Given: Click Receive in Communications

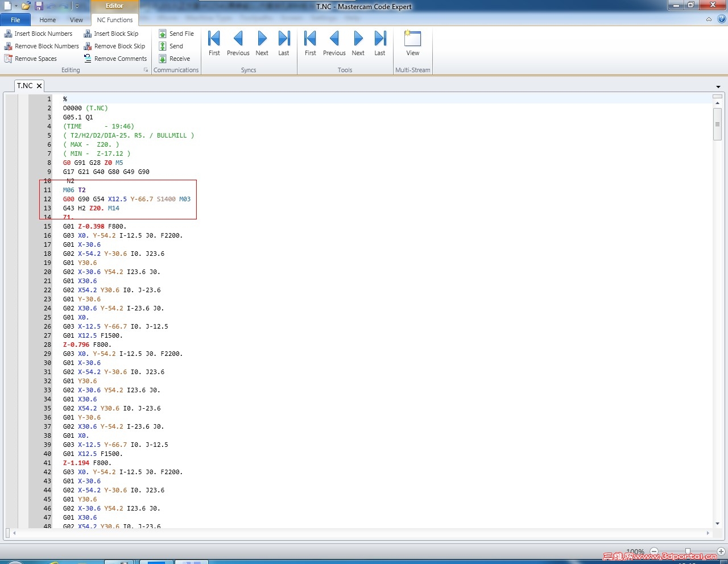Looking at the screenshot, I should click(175, 59).
